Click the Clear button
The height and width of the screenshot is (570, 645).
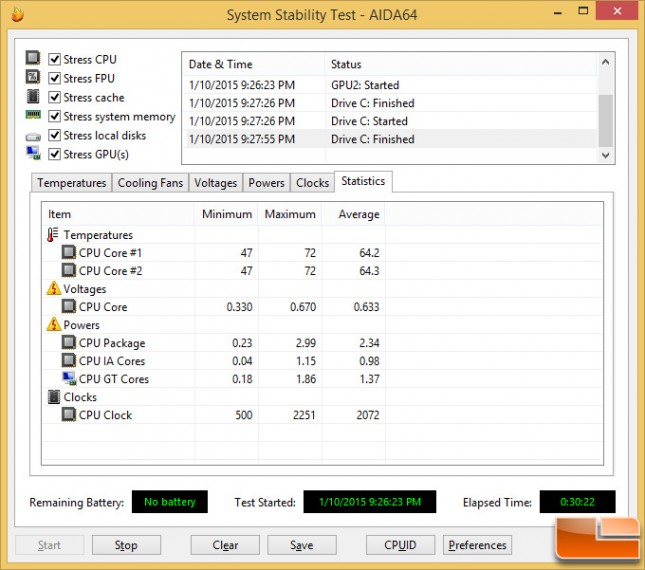click(225, 545)
